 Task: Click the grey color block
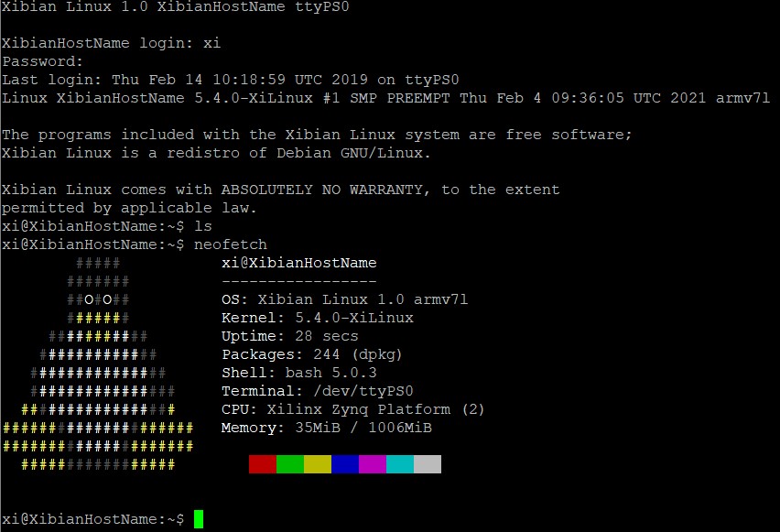tap(428, 464)
